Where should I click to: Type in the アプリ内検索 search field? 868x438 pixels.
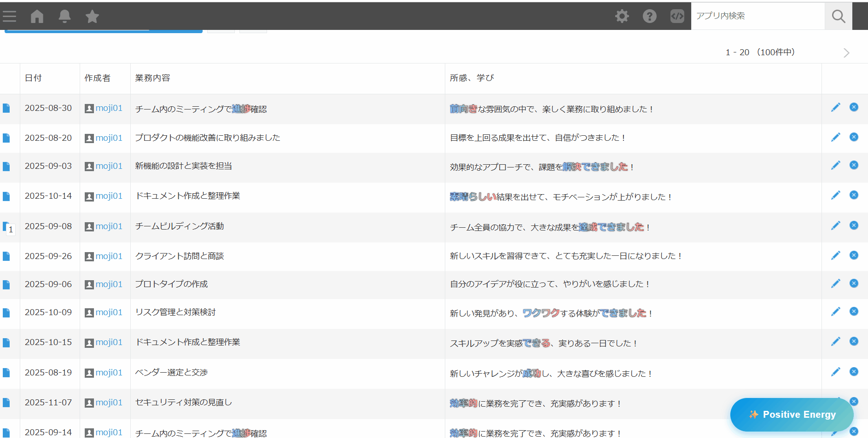pos(757,16)
